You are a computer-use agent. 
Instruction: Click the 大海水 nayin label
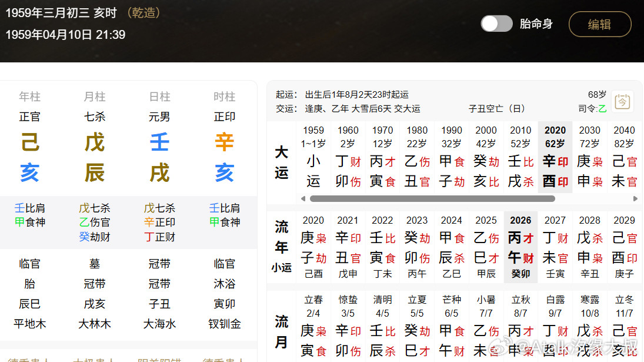(159, 324)
